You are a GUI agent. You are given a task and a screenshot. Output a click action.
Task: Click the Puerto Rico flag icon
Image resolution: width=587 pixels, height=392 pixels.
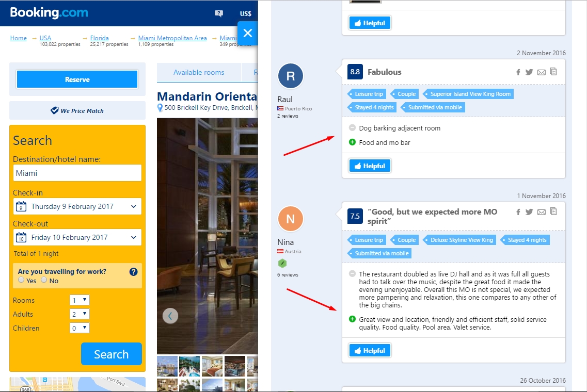tap(280, 108)
